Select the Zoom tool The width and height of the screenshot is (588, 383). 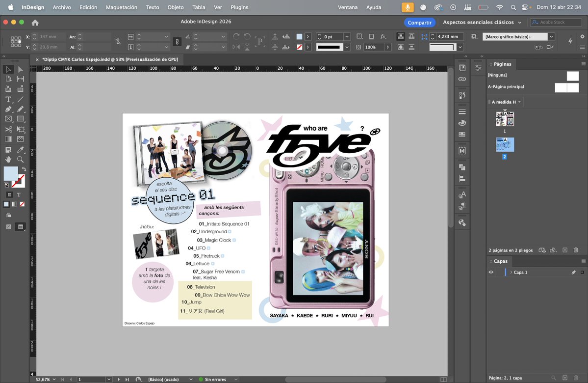pos(20,159)
